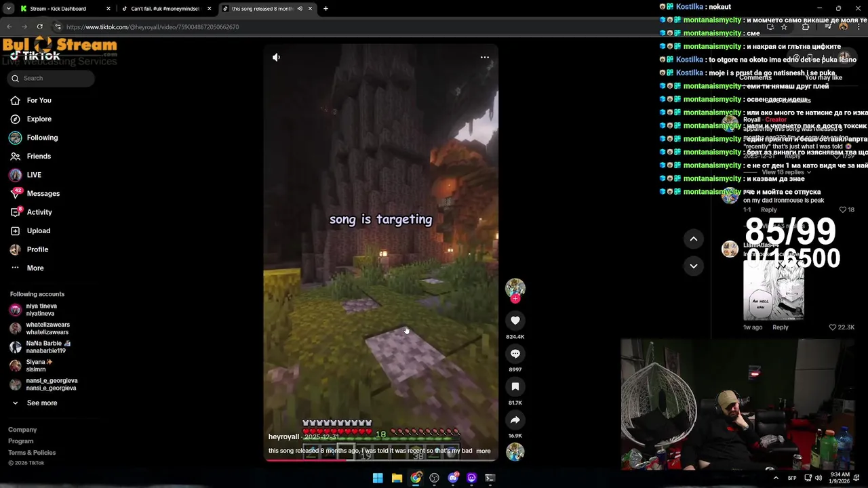Expand View 18 replies under Royall comment

tap(787, 172)
